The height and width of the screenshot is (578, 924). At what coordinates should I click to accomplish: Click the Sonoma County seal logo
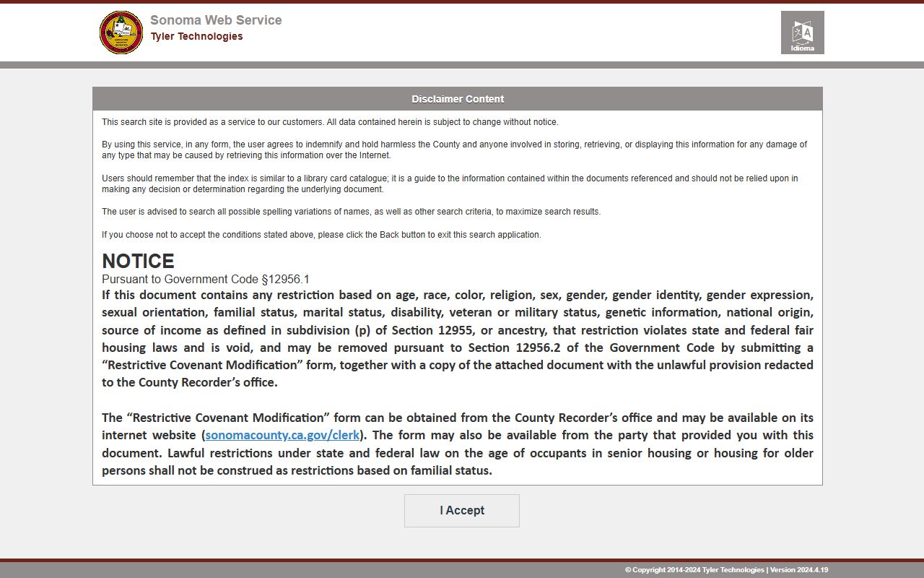(121, 33)
